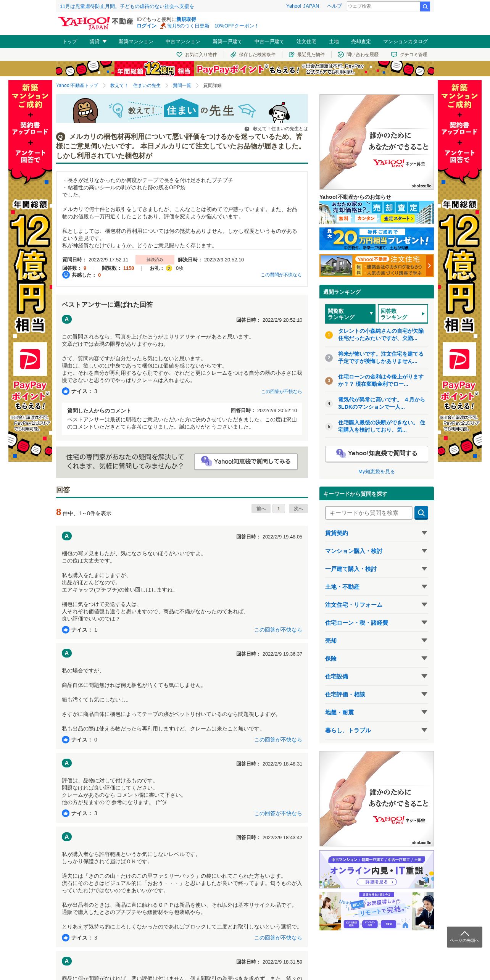Click この質問が不快なら link
Screen dimensions: 490x980
[281, 275]
